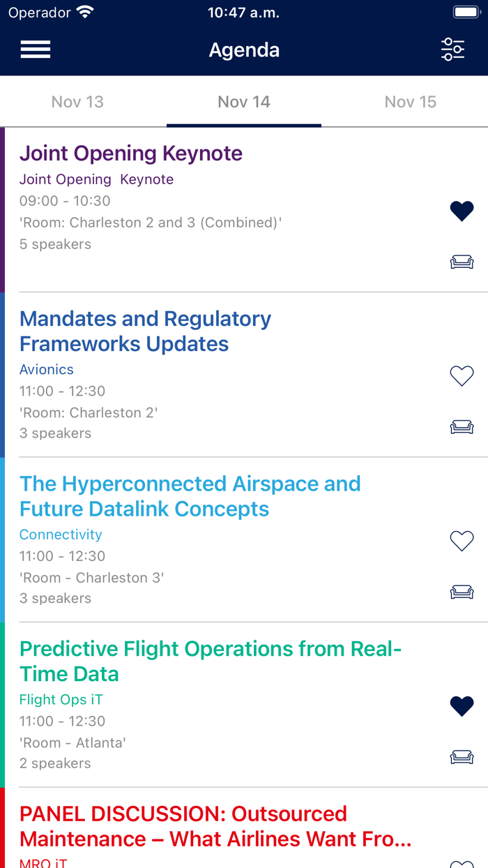Click the couch icon for Predictive Flight Operations

click(462, 757)
